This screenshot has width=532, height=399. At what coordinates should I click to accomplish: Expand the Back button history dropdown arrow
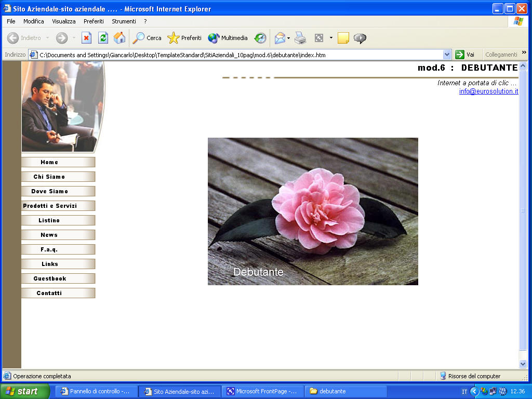coord(47,38)
